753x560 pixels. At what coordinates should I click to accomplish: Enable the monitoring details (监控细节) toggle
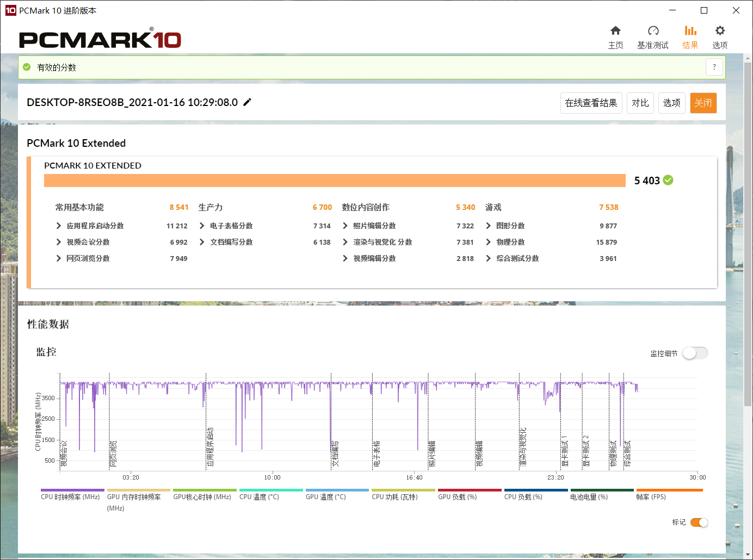(695, 353)
